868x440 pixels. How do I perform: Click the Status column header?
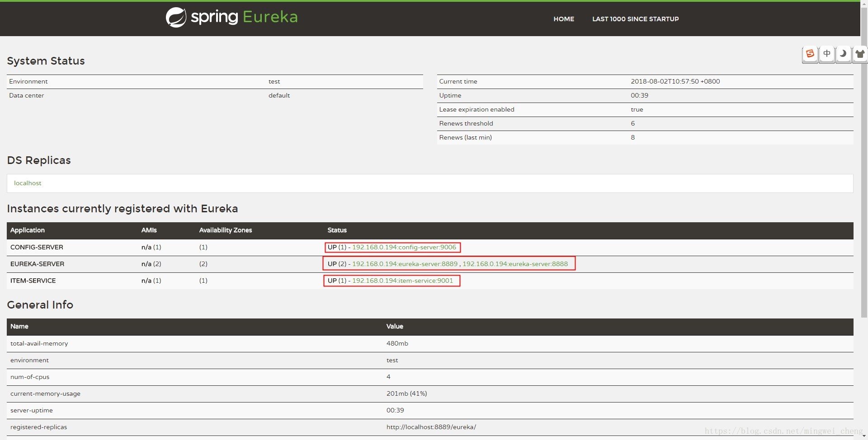pos(337,230)
